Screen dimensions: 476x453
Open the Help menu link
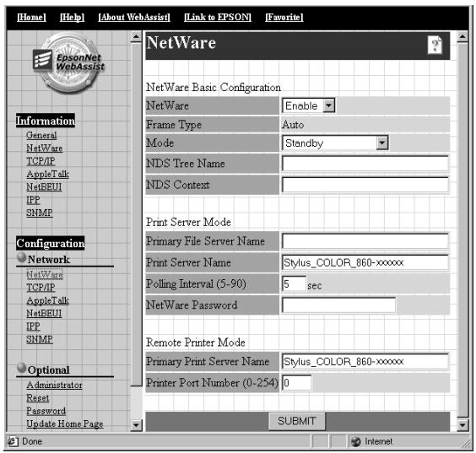pyautogui.click(x=72, y=18)
